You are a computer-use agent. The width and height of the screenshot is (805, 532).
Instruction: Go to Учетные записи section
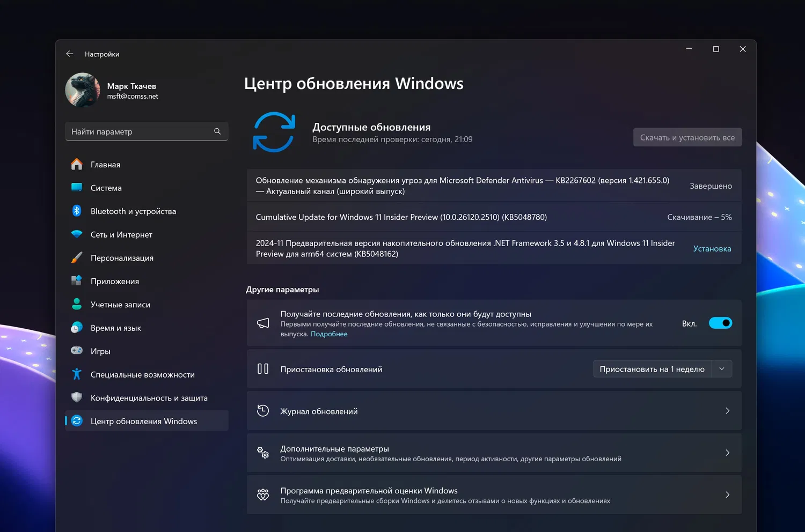click(120, 305)
